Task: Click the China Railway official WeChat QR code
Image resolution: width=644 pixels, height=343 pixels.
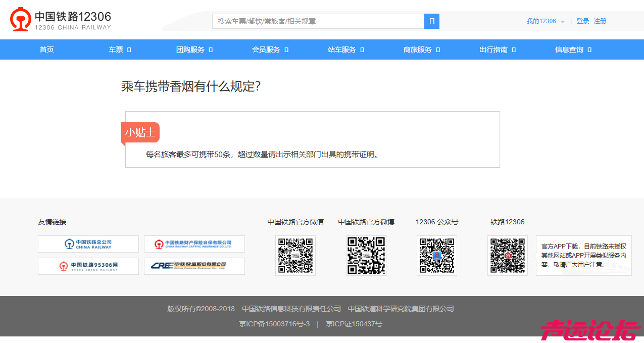Action: (x=295, y=256)
